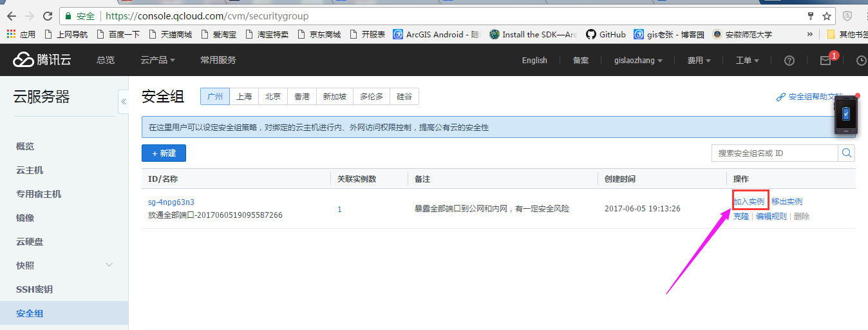Image resolution: width=868 pixels, height=330 pixels.
Task: Click the browser back arrow
Action: [x=12, y=16]
